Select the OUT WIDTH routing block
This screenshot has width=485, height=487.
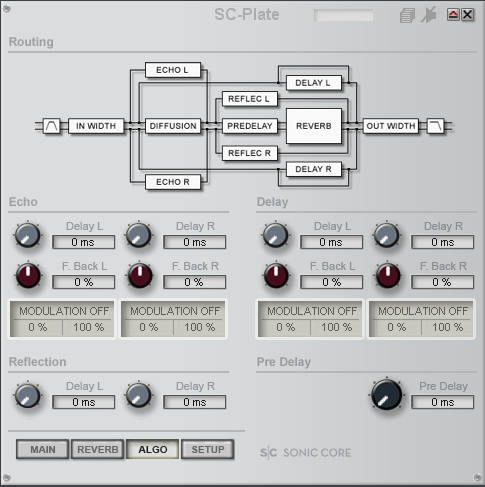coord(391,126)
